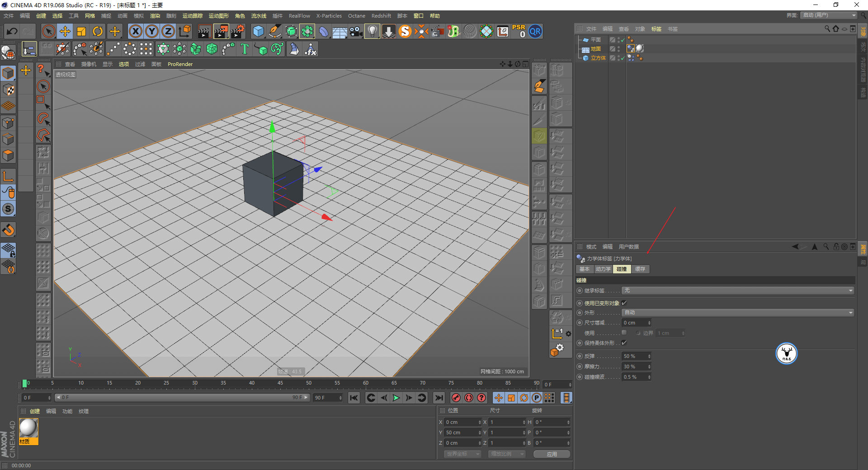Toggle the 保持柔体外形 checkbox

coord(624,343)
